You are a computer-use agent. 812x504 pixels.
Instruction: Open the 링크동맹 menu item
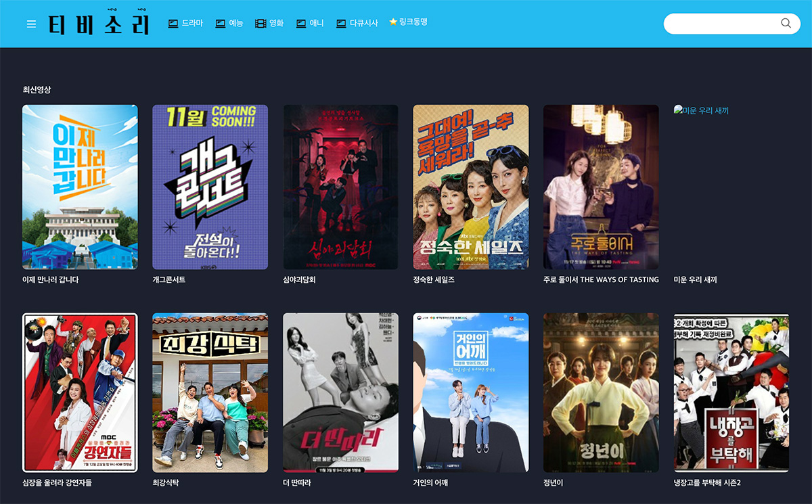point(408,22)
